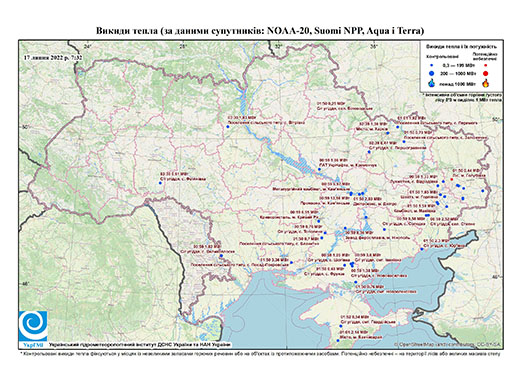Click the institute name text beside logo

click(x=140, y=344)
